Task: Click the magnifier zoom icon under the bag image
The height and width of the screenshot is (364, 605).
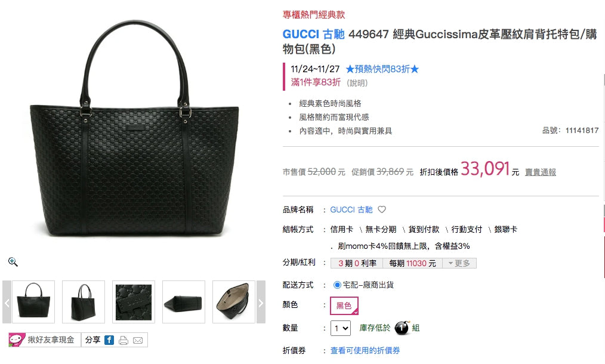Action: pos(13,262)
